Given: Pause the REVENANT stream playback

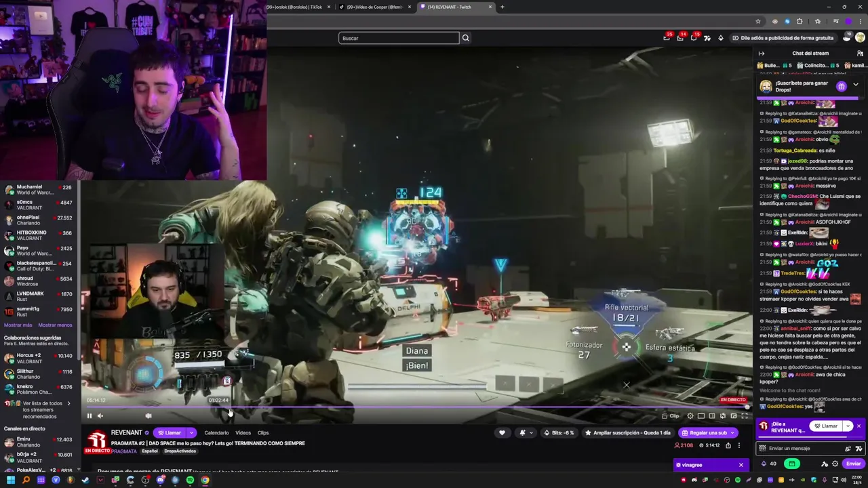Looking at the screenshot, I should point(89,415).
